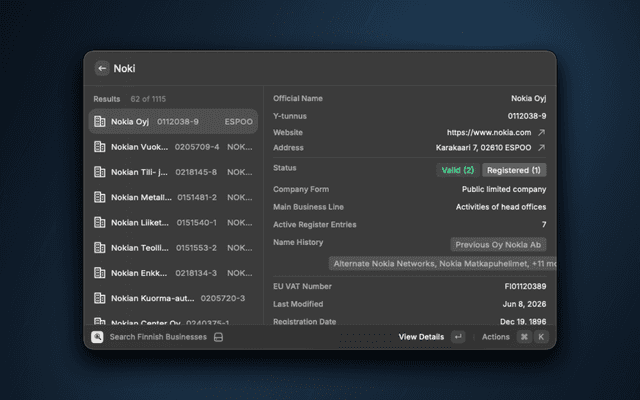The width and height of the screenshot is (640, 400).
Task: Click the back arrow button
Action: pyautogui.click(x=102, y=68)
